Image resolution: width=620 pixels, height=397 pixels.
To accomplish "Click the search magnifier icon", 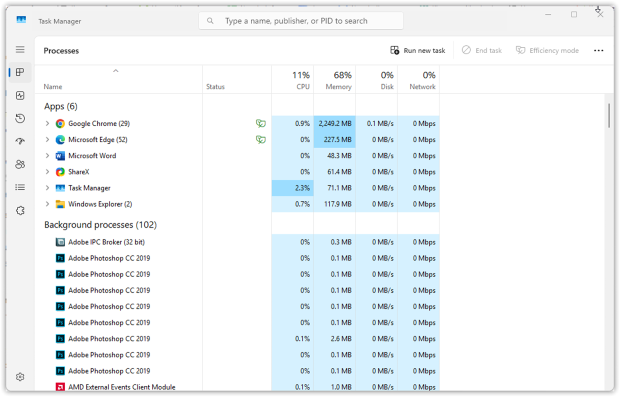I will pos(210,21).
